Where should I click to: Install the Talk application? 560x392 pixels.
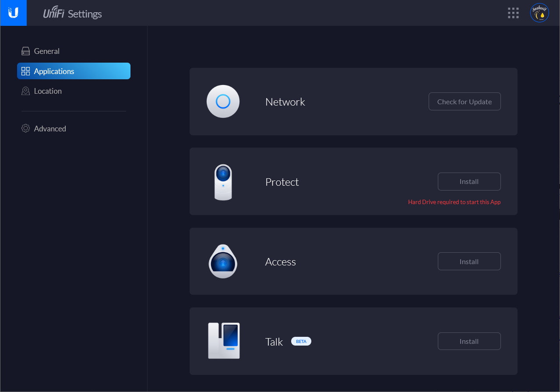(x=469, y=341)
